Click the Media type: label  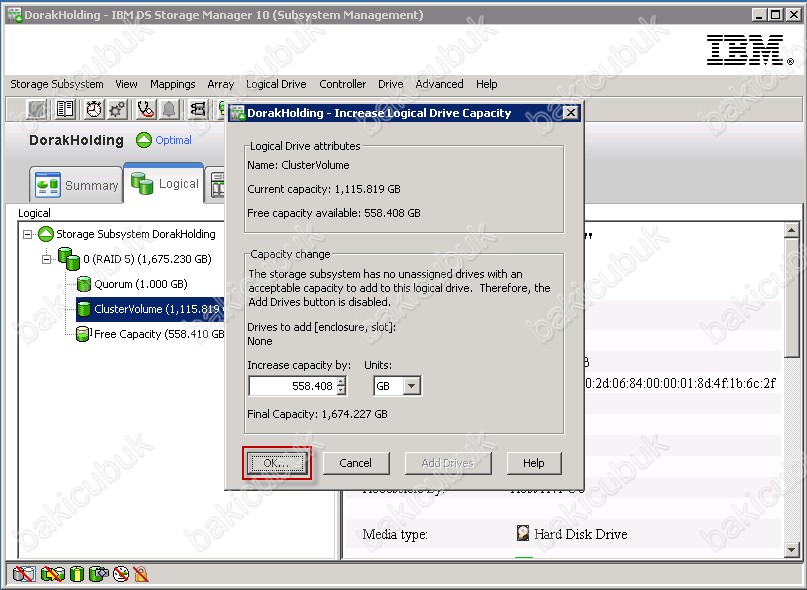coord(395,534)
